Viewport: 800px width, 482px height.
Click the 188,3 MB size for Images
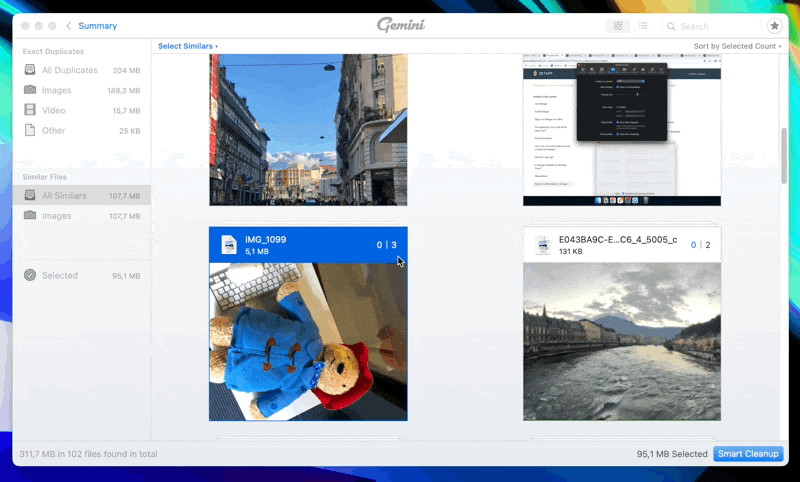[123, 90]
